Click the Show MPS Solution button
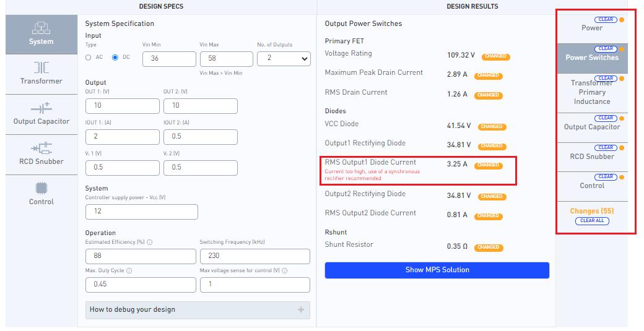 (x=437, y=270)
